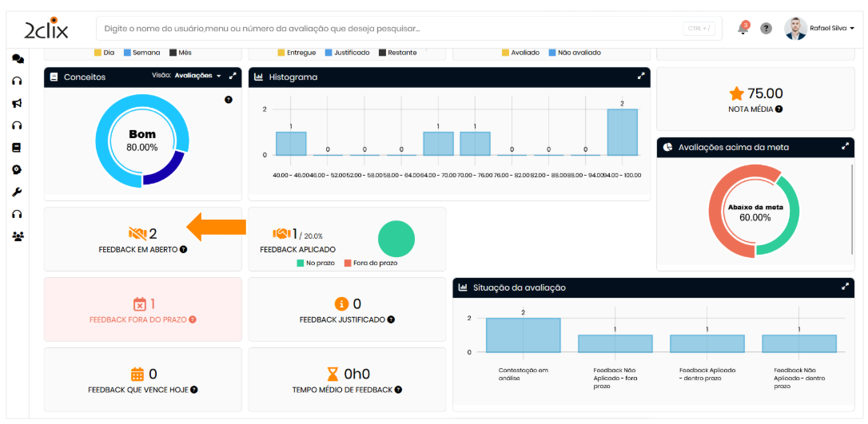Expand the Avaliações acima da meta panel
Image resolution: width=868 pixels, height=424 pixels.
[845, 147]
